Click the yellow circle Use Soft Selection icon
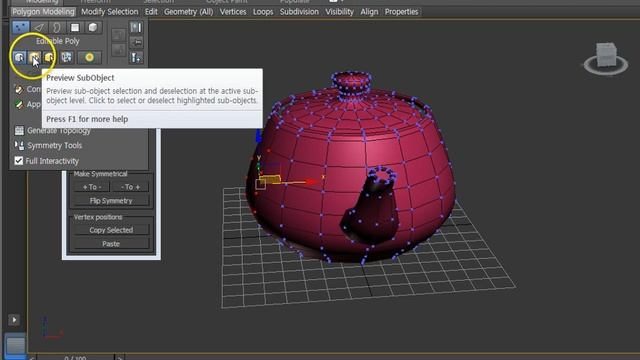This screenshot has height=360, width=640. 89,57
